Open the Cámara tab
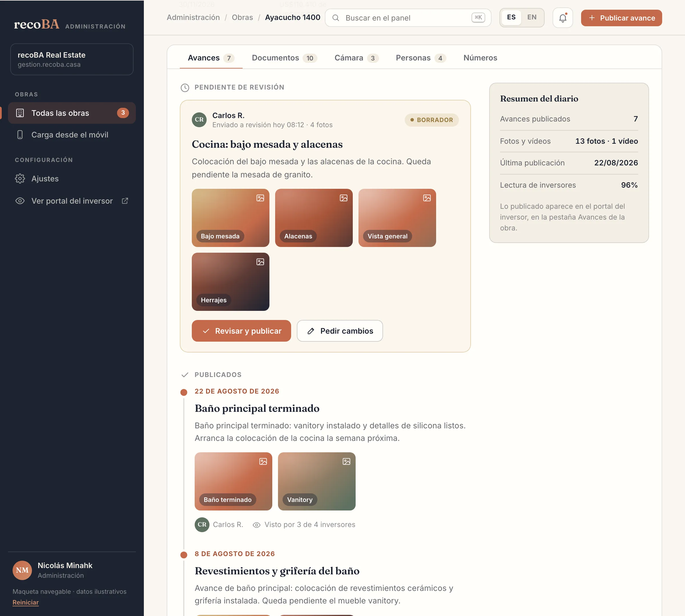This screenshot has width=685, height=616. point(356,58)
